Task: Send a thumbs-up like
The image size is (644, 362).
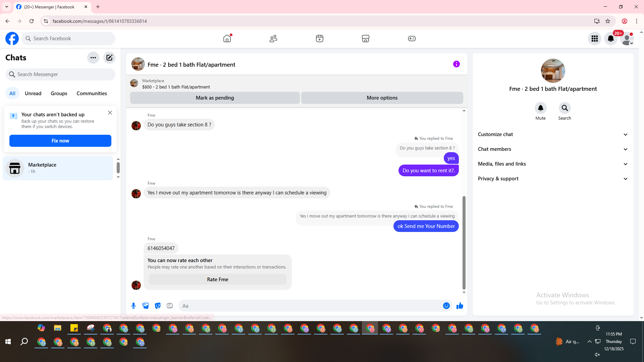Action: pos(460,306)
